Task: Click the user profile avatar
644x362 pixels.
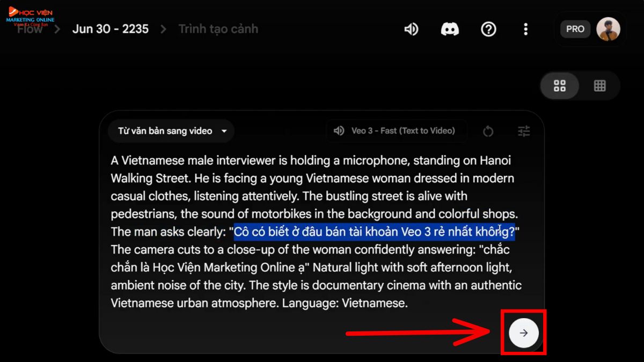Action: 608,29
